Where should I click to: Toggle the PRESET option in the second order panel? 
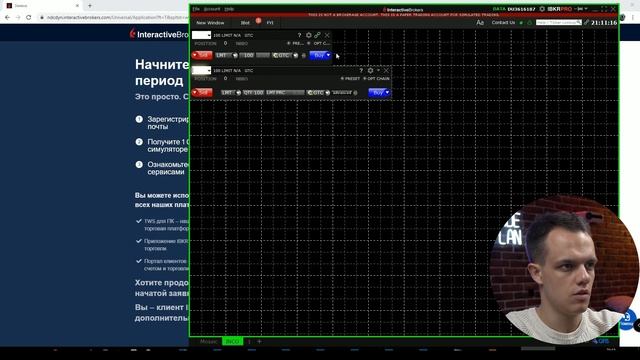[x=351, y=78]
